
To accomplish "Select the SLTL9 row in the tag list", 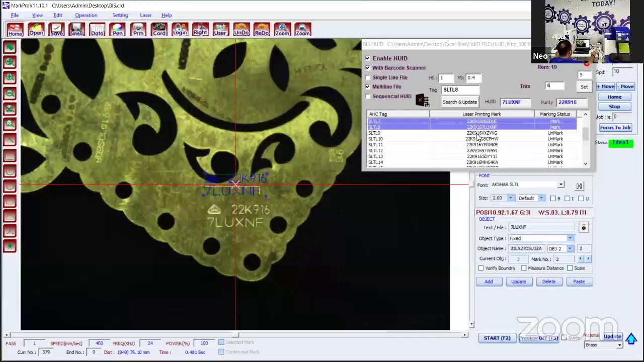I will tap(472, 133).
